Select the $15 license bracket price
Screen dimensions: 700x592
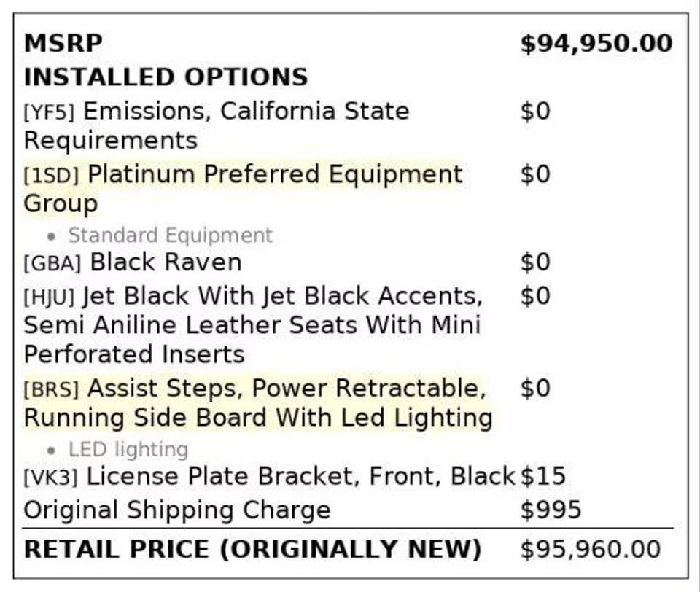pyautogui.click(x=542, y=476)
